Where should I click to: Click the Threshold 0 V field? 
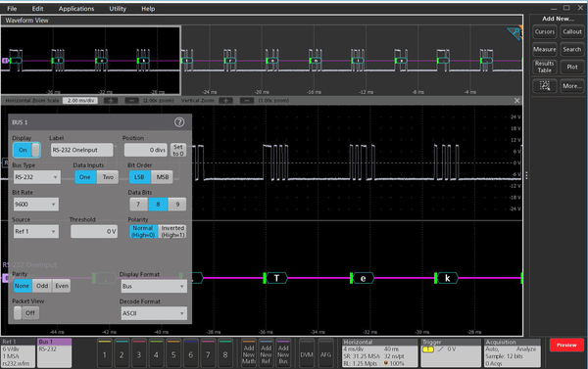[94, 232]
